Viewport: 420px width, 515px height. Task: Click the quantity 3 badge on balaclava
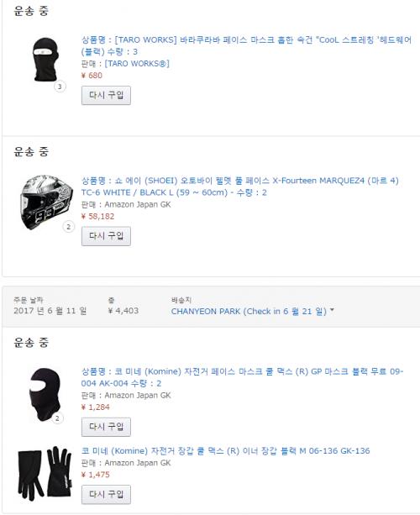click(60, 87)
